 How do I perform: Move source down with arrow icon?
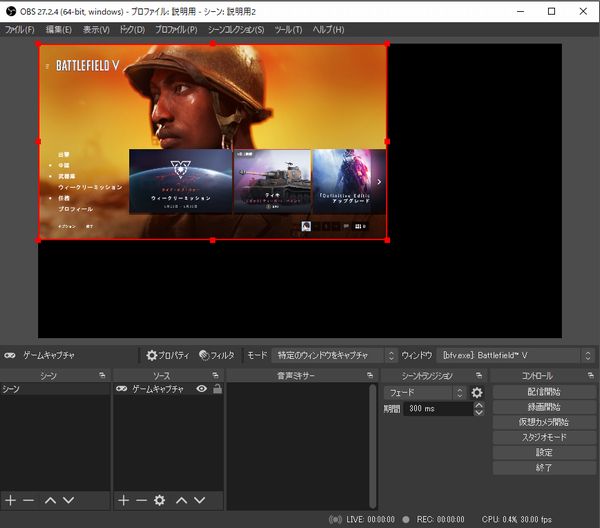coord(200,500)
